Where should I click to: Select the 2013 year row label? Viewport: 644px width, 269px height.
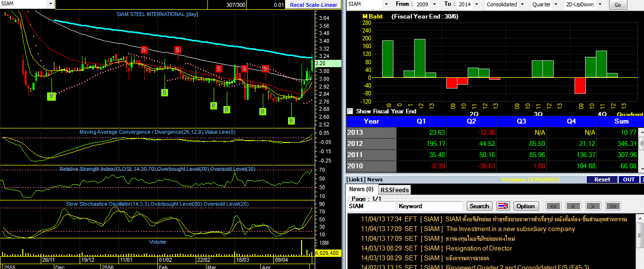point(372,133)
